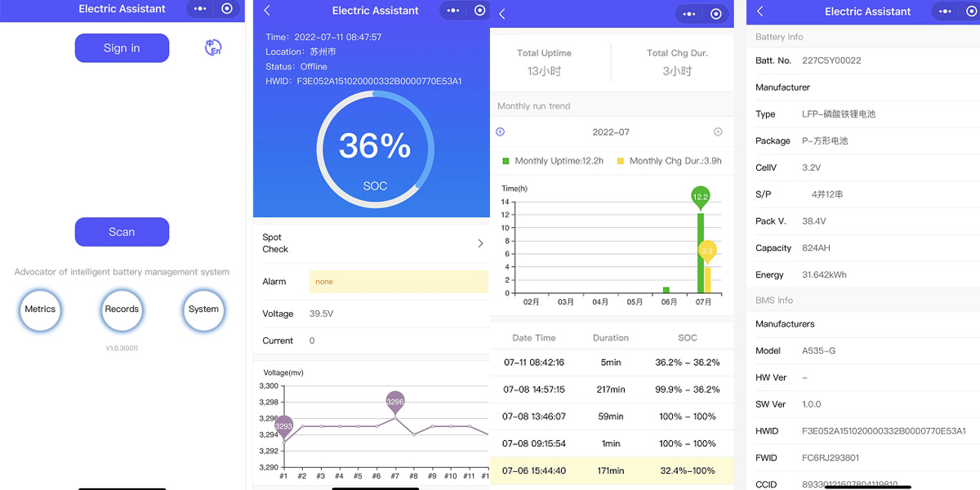Open the more-options dots on Sign in screen
This screenshot has width=980, height=490.
pyautogui.click(x=200, y=9)
